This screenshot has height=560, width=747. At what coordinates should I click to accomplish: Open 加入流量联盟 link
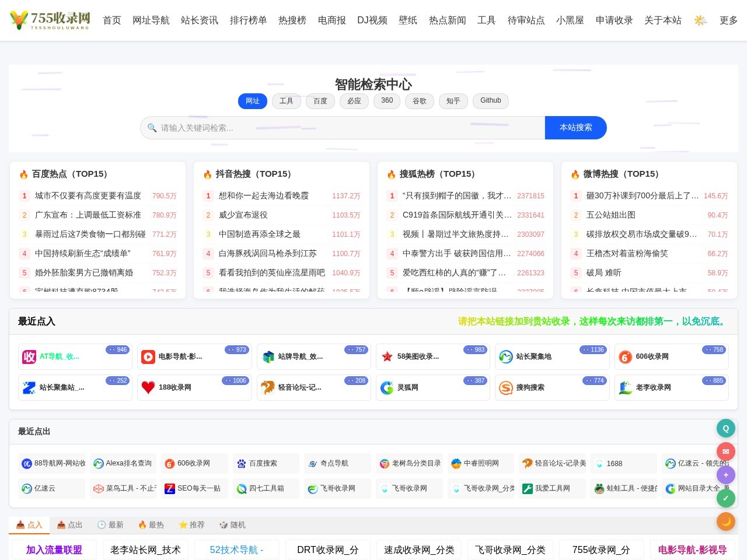(54, 549)
